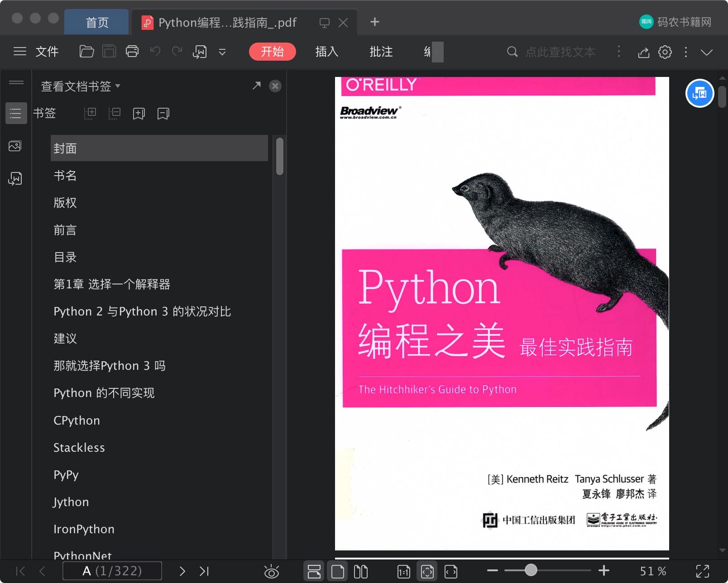
Task: Open the 文件 hamburger menu icon
Action: 20,52
